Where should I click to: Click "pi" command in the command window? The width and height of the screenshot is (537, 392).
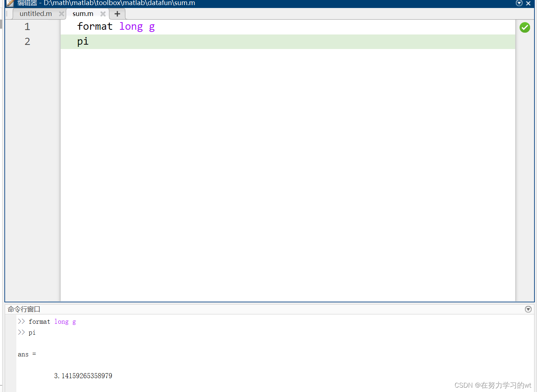[32, 332]
